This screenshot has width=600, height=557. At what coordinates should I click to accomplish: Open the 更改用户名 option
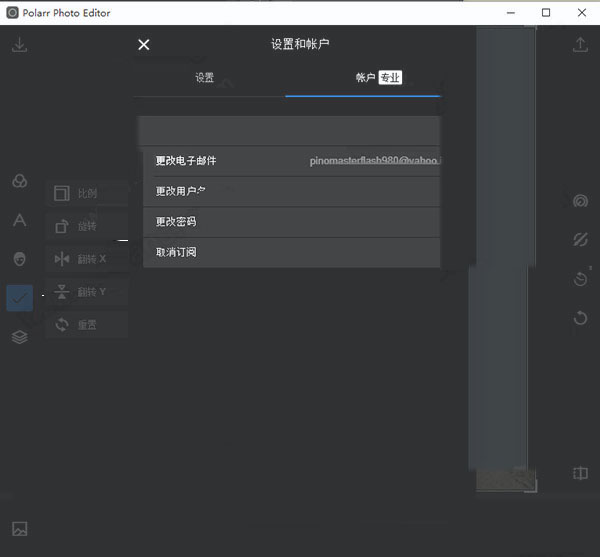tap(291, 191)
